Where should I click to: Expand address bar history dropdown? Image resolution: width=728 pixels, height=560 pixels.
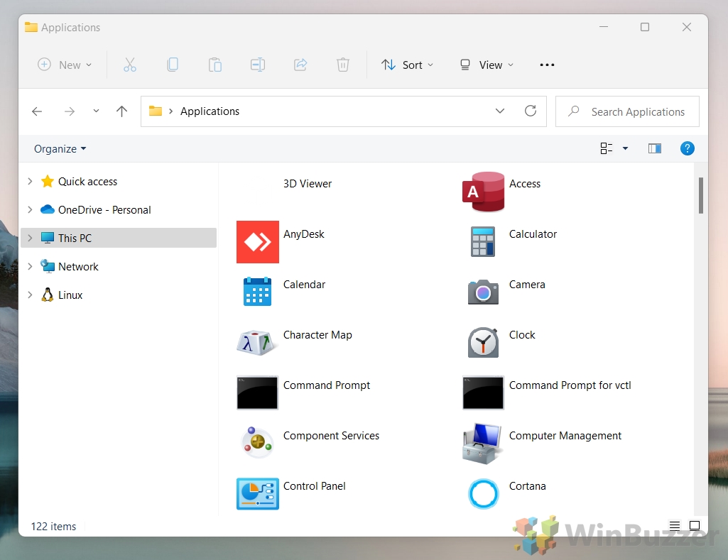click(500, 111)
